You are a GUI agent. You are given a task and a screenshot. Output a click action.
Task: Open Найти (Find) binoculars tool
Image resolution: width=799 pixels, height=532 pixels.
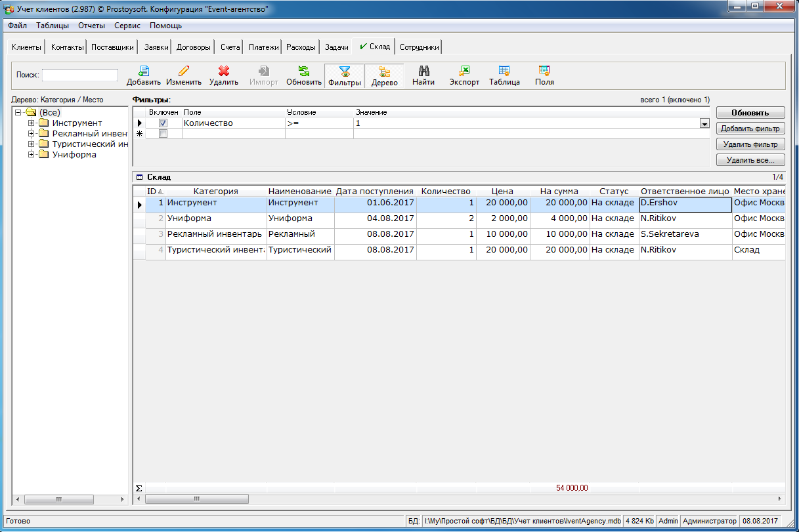(x=423, y=72)
